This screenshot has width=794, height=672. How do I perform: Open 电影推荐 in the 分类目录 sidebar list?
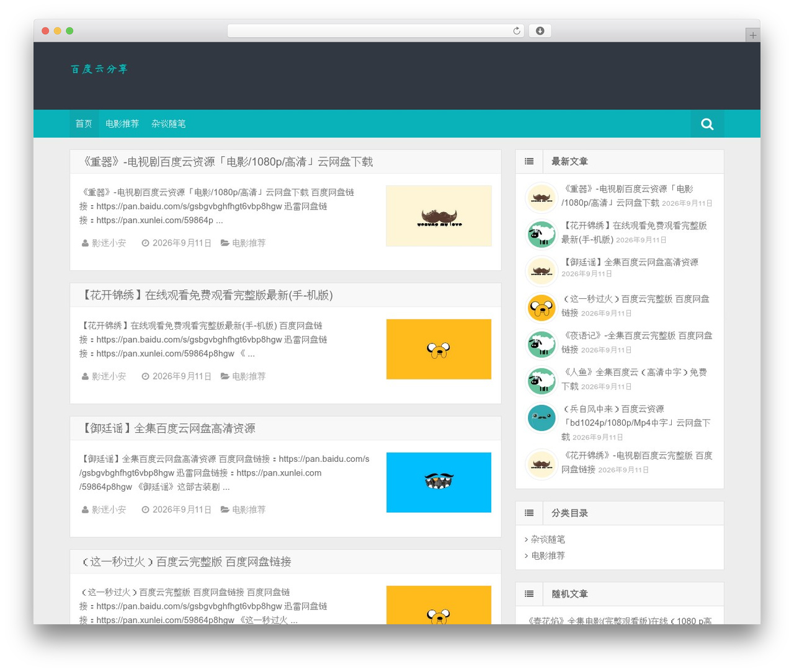point(548,555)
